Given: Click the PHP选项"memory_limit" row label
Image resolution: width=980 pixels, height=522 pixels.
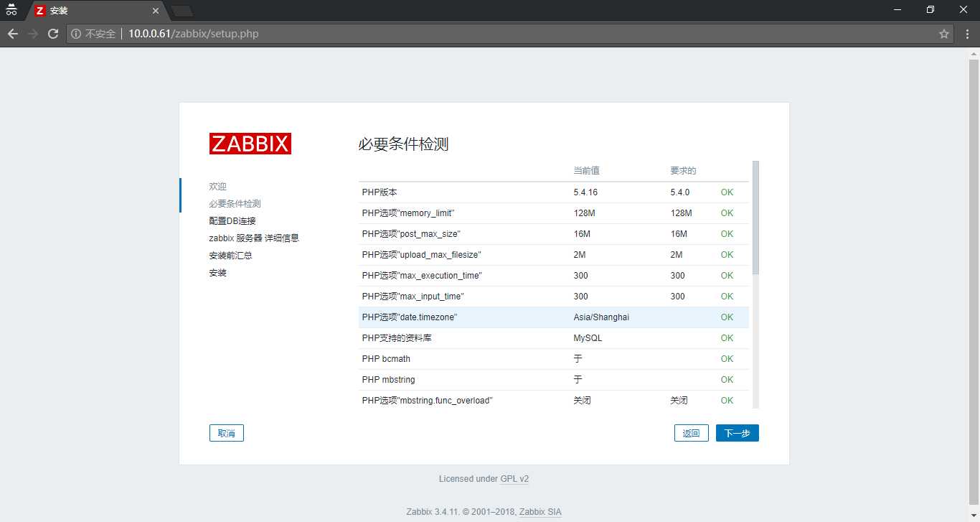Looking at the screenshot, I should coord(408,213).
